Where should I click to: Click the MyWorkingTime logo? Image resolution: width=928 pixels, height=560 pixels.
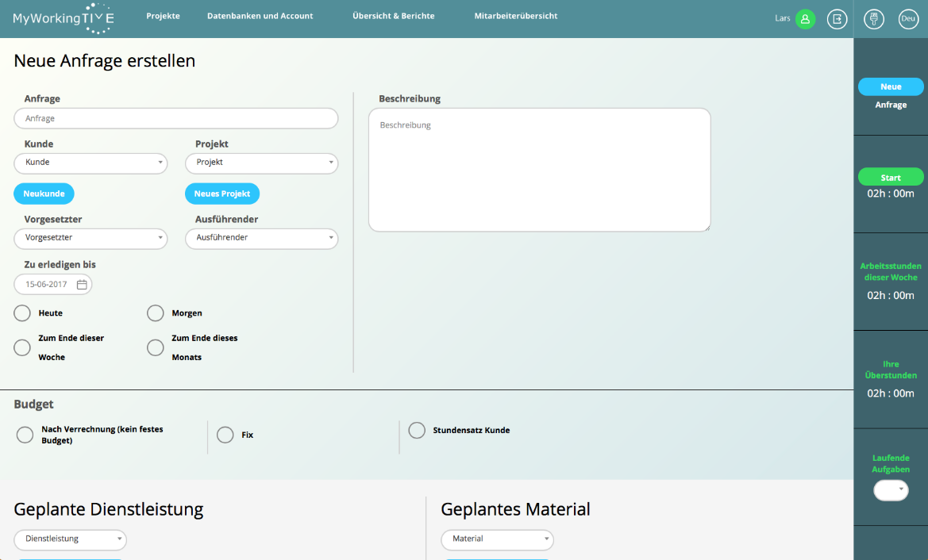coord(64,18)
